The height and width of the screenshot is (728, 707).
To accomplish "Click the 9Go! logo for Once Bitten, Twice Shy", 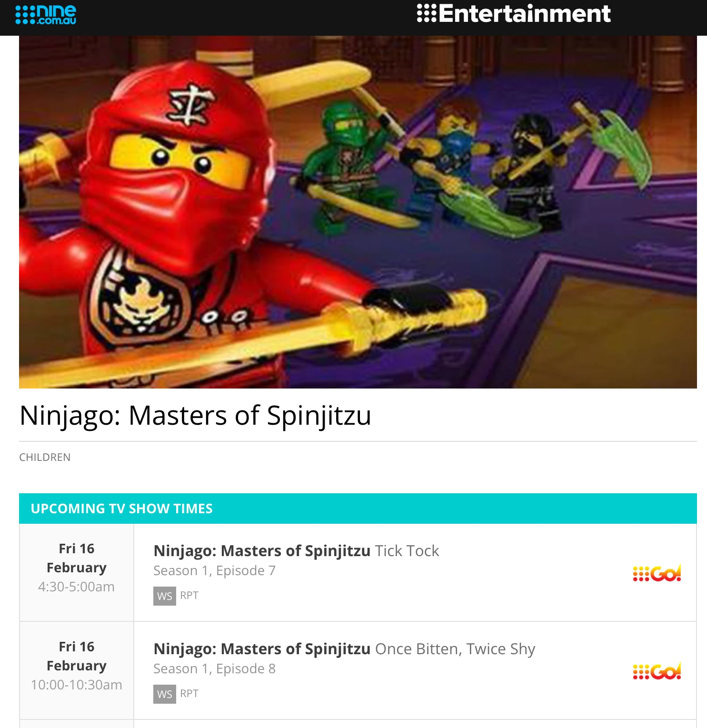I will point(657,671).
